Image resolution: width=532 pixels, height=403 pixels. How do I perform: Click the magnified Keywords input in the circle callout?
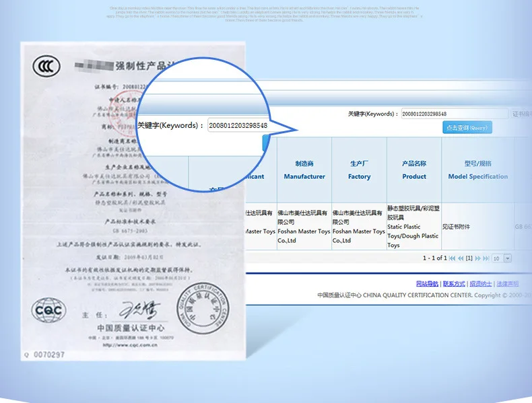tap(238, 125)
